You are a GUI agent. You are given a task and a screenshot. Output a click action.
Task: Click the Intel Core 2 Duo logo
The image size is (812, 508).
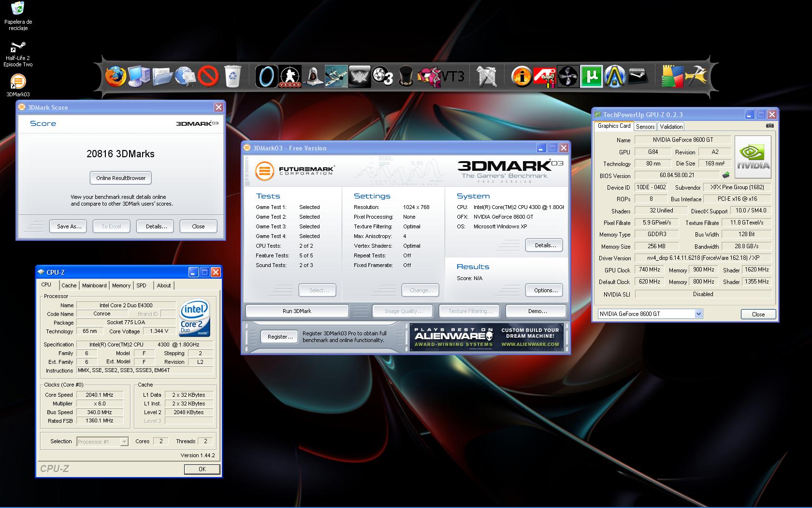[194, 318]
